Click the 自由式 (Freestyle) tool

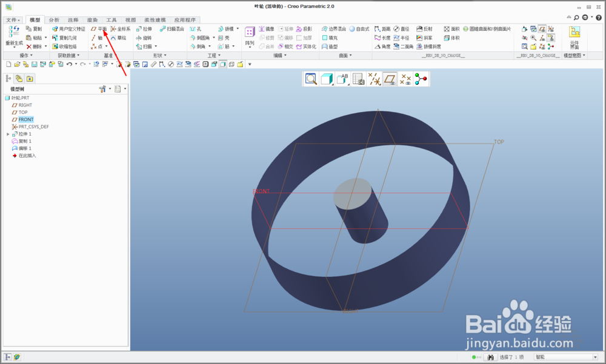[x=359, y=29]
